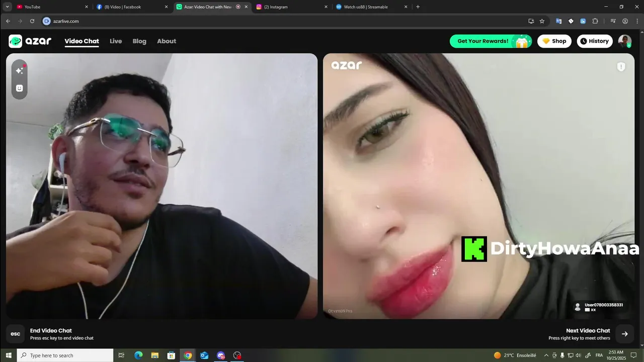The height and width of the screenshot is (362, 644).
Task: Open Microsoft Store from taskbar
Action: (x=171, y=355)
